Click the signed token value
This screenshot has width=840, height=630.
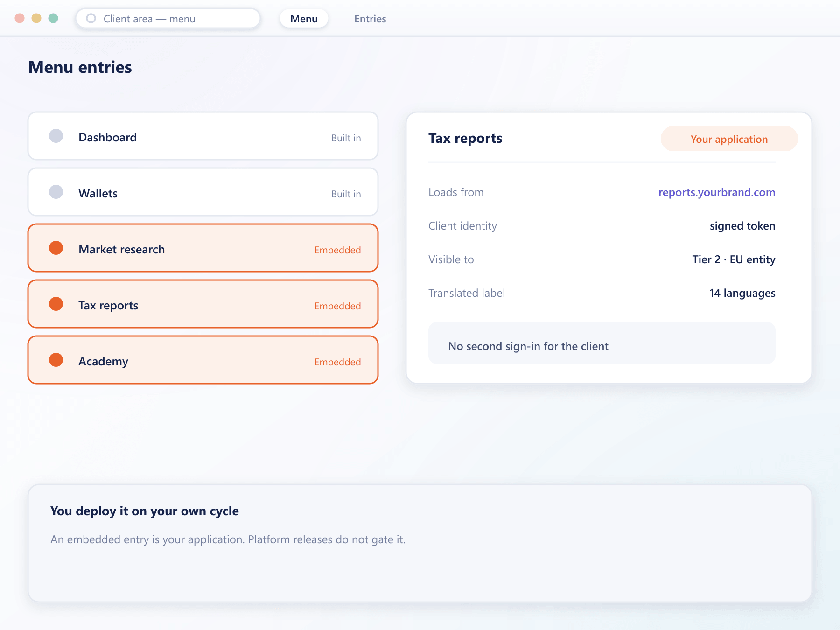[x=742, y=226]
